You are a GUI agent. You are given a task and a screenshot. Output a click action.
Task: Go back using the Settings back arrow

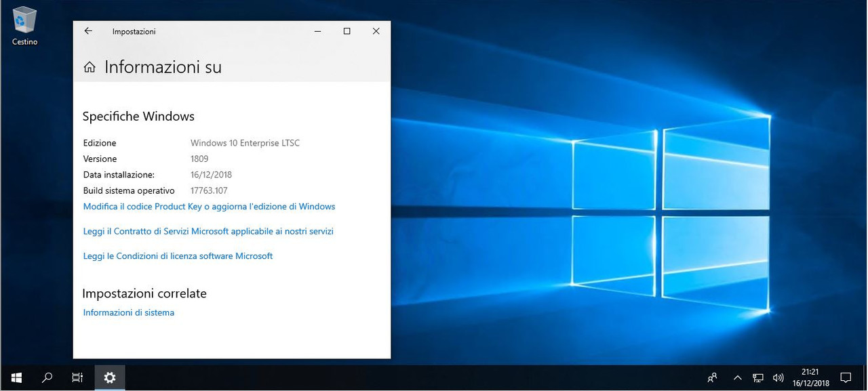[88, 31]
